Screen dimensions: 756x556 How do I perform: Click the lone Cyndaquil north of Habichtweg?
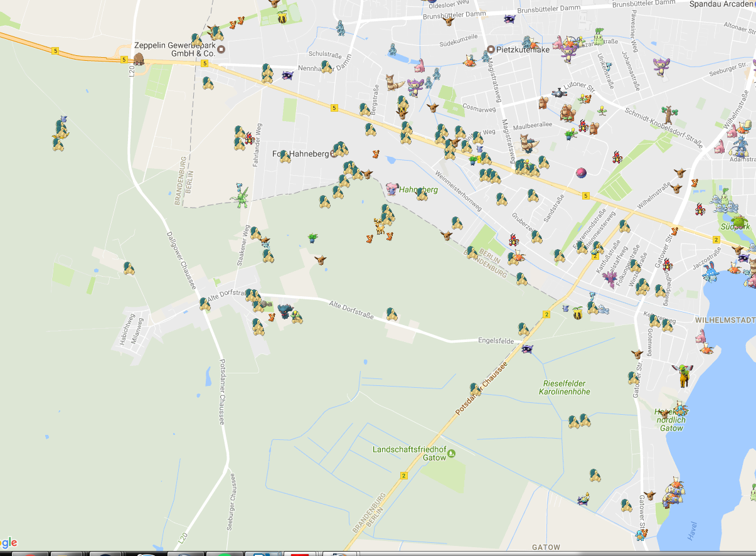coord(129,269)
